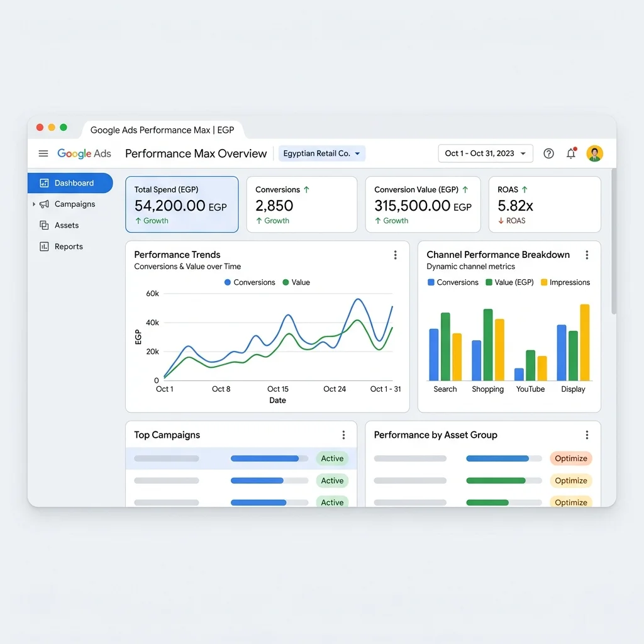Click the tallest yellow Display Impressions bar
Viewport: 644px width, 644px height.
(x=584, y=343)
